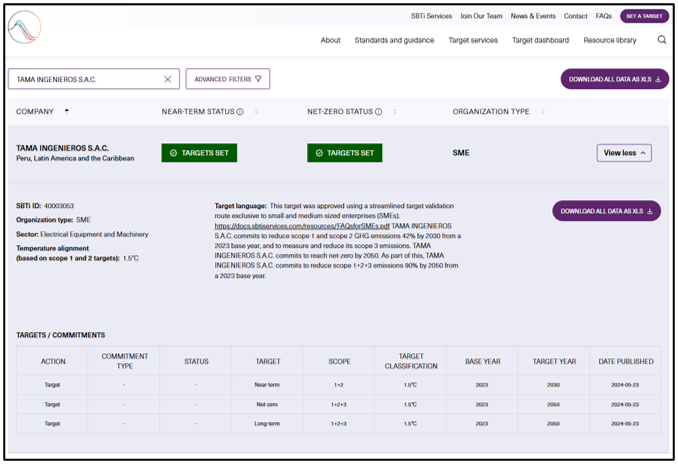Image resolution: width=678 pixels, height=465 pixels.
Task: Click Download All Data as XLS in details panel
Action: pos(606,211)
